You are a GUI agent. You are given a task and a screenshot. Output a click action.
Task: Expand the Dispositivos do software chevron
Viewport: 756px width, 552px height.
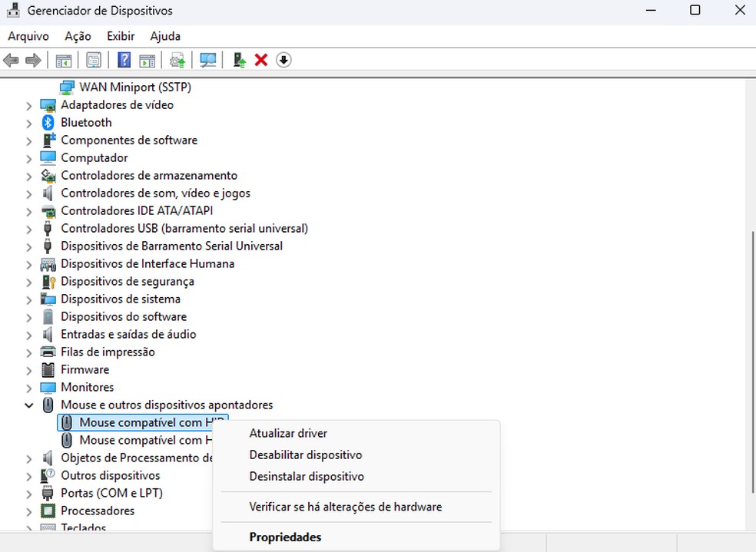tap(29, 317)
